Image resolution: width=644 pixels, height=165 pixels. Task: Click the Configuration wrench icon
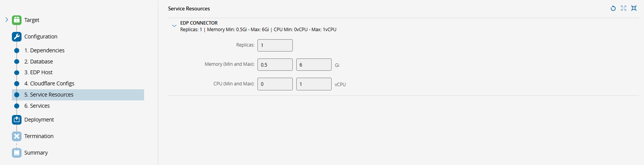click(17, 37)
